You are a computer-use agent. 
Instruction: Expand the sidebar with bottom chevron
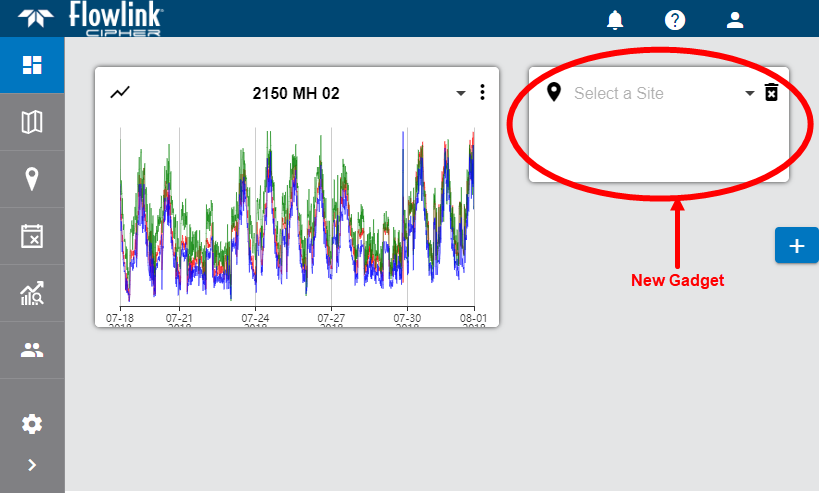tap(32, 464)
